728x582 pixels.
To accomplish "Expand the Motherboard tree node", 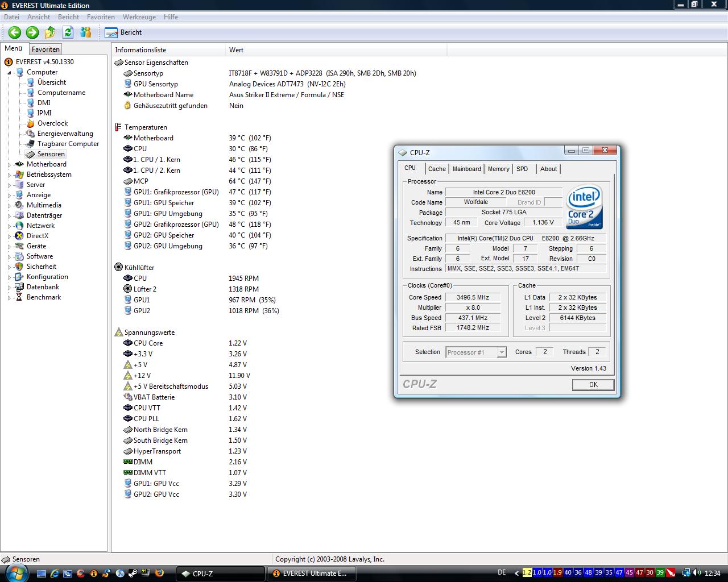I will pos(9,165).
